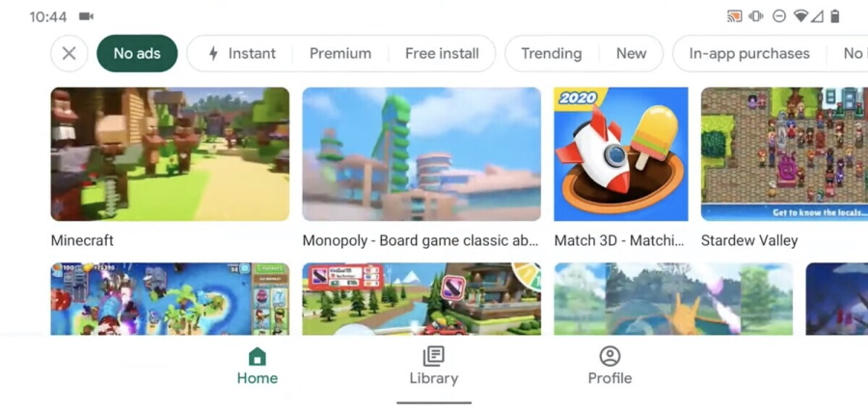
Task: Select the New filter chip
Action: tap(631, 54)
